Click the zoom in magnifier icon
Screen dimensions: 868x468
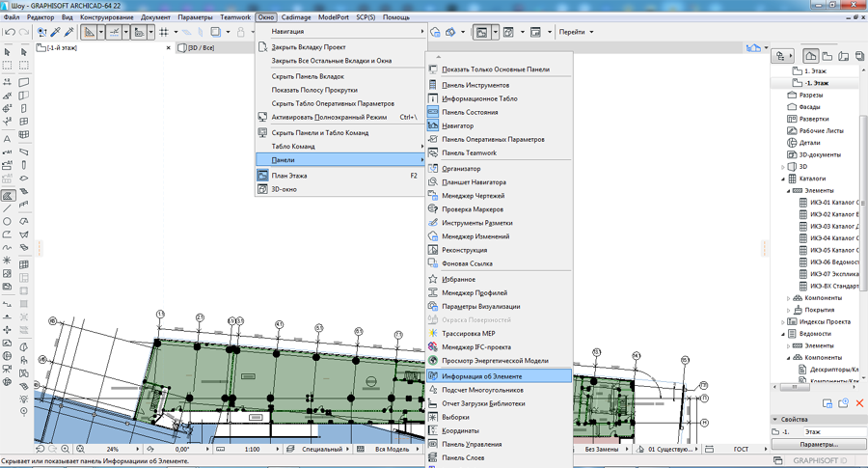66,449
